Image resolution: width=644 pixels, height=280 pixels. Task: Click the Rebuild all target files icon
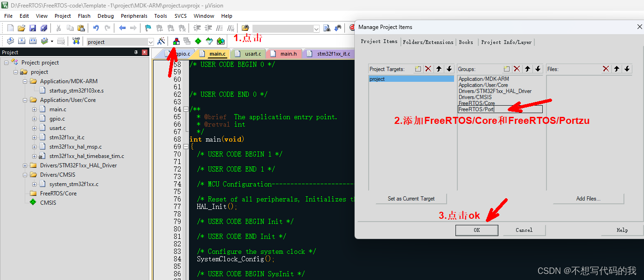32,41
